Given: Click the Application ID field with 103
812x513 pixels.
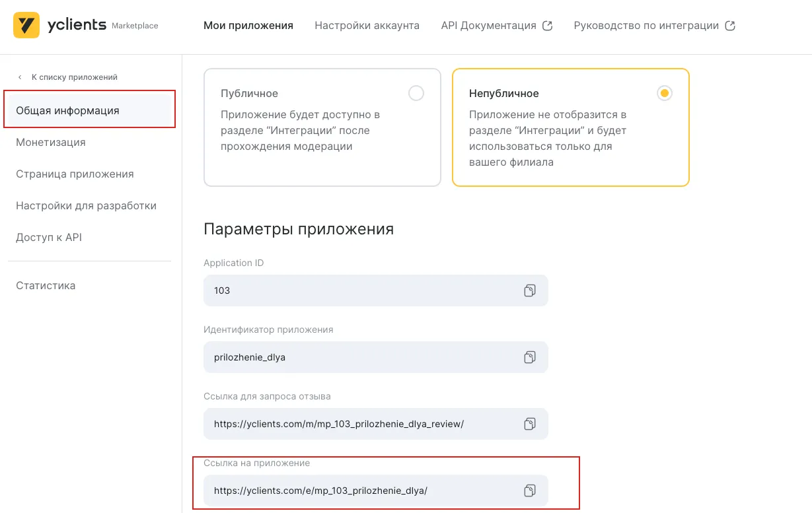Looking at the screenshot, I should point(357,291).
